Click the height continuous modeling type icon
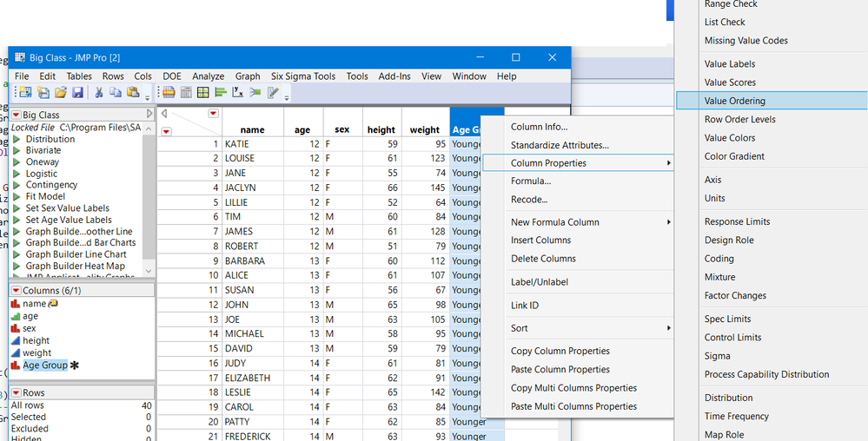The image size is (868, 441). [x=15, y=341]
